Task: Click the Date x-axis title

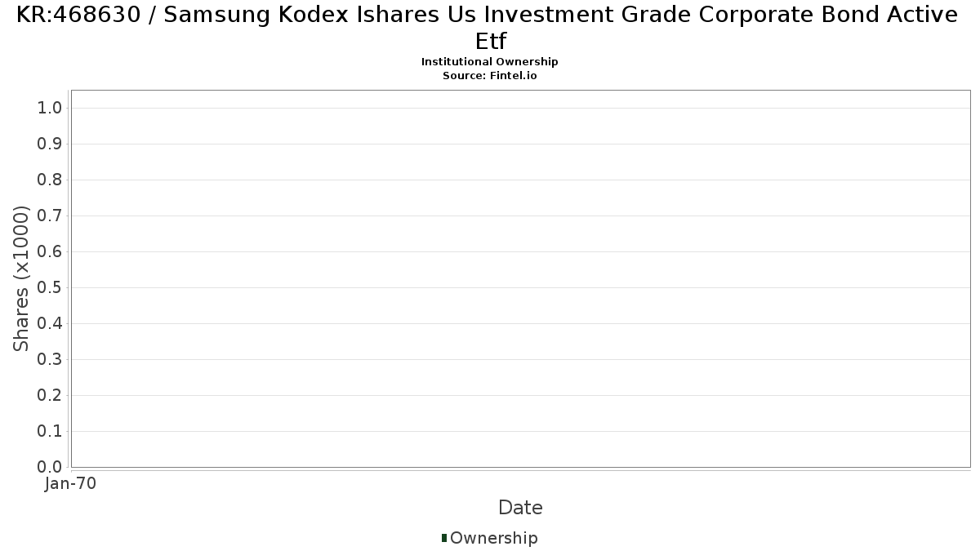Action: tap(520, 508)
